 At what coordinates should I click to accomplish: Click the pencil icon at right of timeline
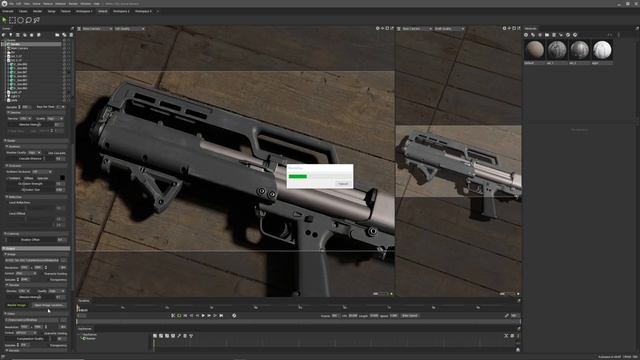(507, 316)
